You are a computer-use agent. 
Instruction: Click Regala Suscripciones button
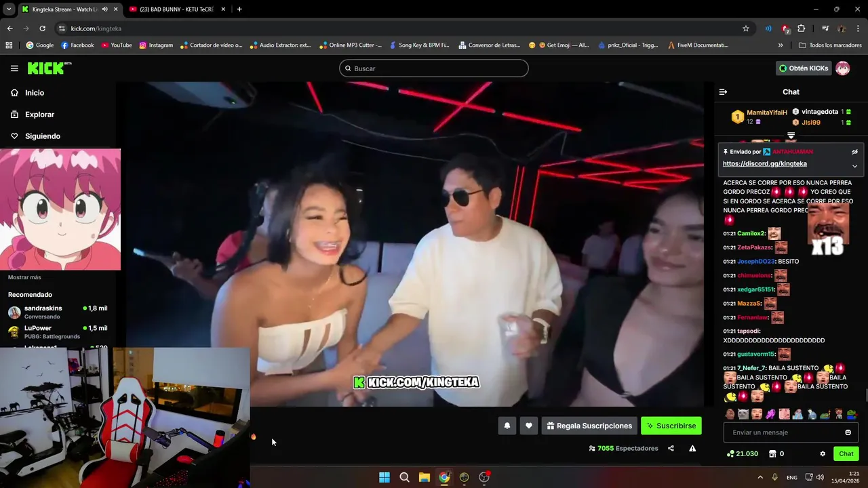(x=589, y=426)
